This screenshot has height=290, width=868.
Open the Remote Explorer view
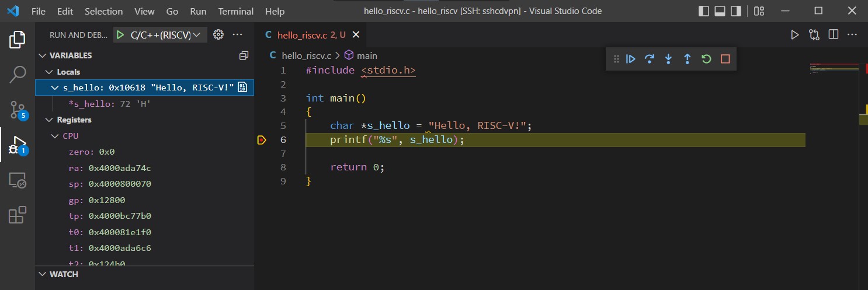(18, 180)
